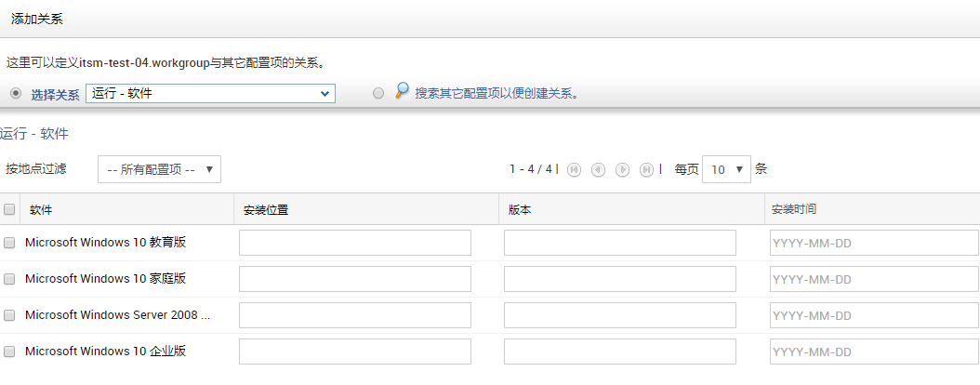Click install location field for Windows 10 家庭版
The image size is (980, 385).
pyautogui.click(x=355, y=279)
